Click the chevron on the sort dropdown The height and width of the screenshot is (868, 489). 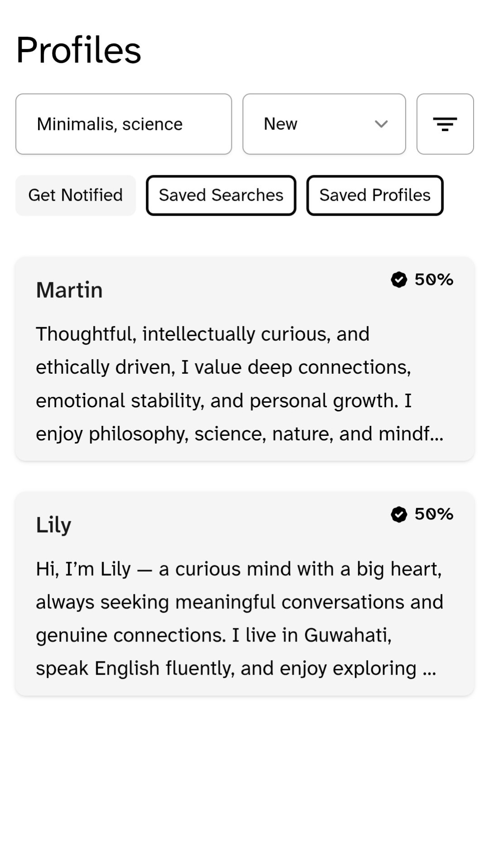(x=380, y=124)
